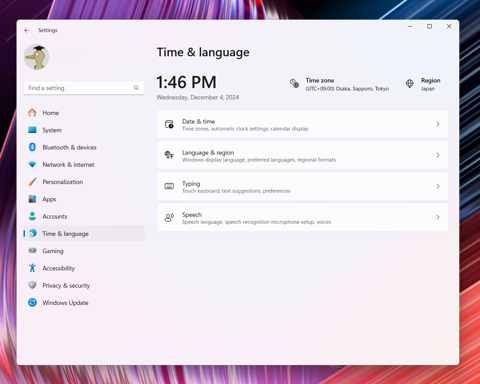The image size is (480, 384).
Task: Select the Network & internet wifi icon
Action: (x=32, y=164)
